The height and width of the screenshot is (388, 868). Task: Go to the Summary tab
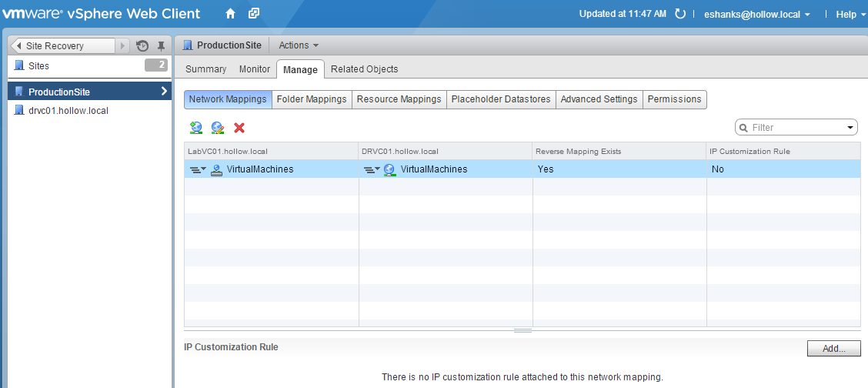(205, 69)
